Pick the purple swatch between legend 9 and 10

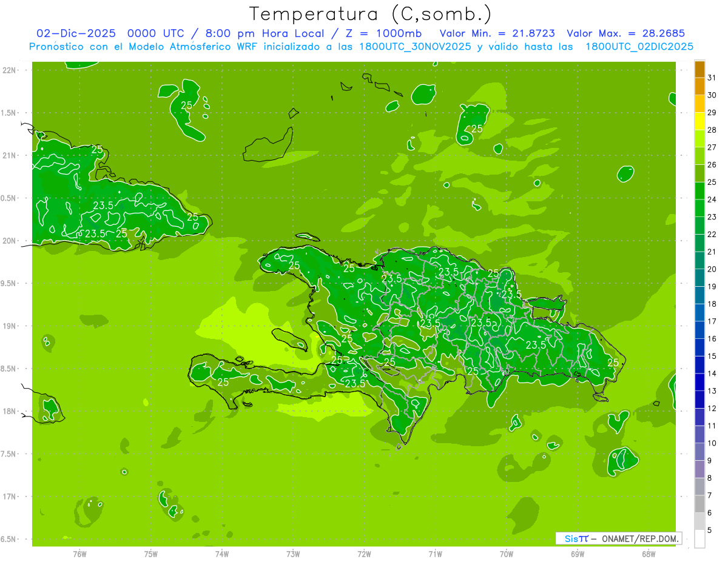[x=699, y=452]
